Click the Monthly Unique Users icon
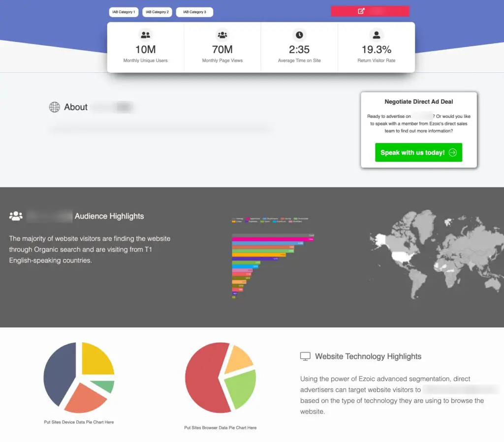 point(145,35)
